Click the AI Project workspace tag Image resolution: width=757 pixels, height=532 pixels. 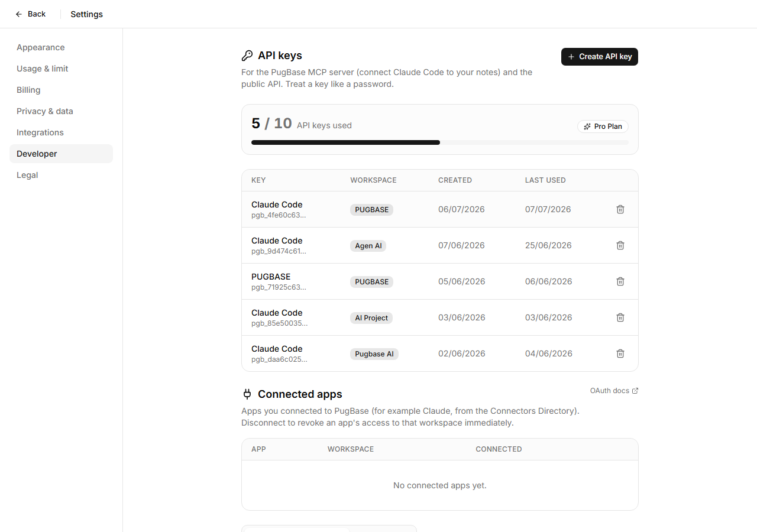(371, 318)
